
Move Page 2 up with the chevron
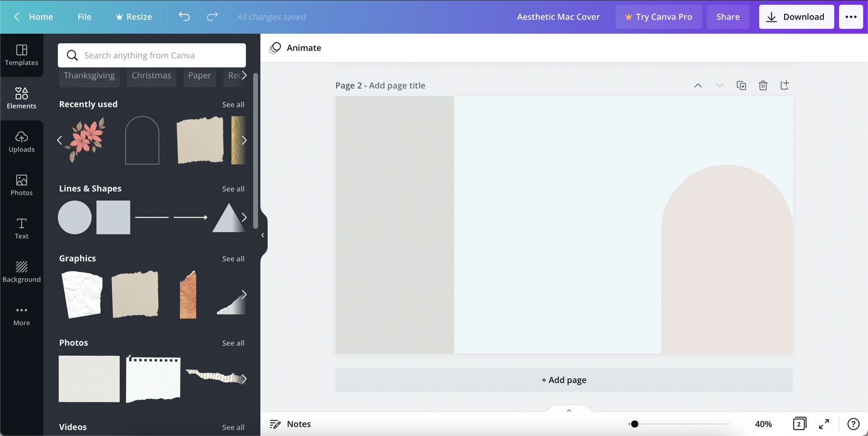click(698, 85)
